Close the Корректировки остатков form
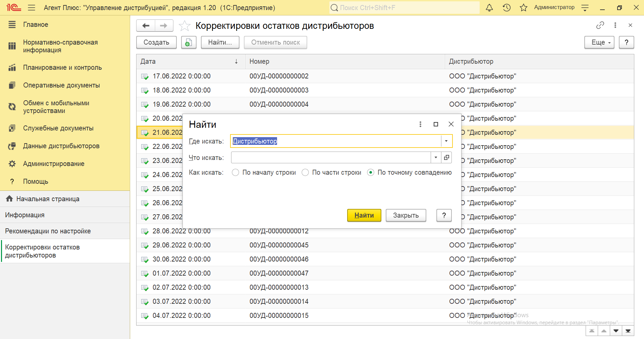The height and width of the screenshot is (339, 644). pyautogui.click(x=630, y=25)
